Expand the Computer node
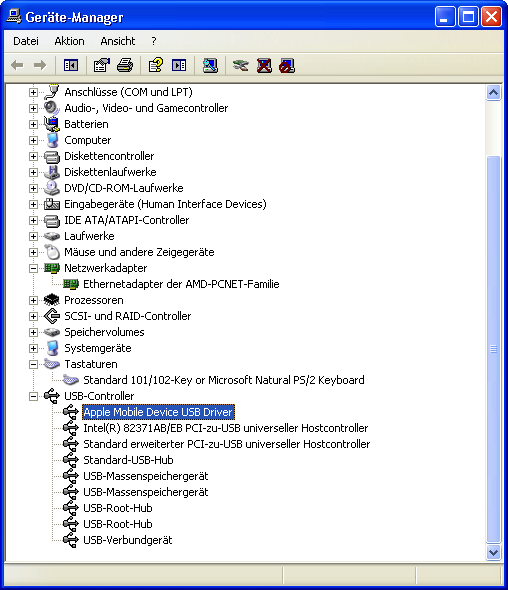 [x=33, y=140]
